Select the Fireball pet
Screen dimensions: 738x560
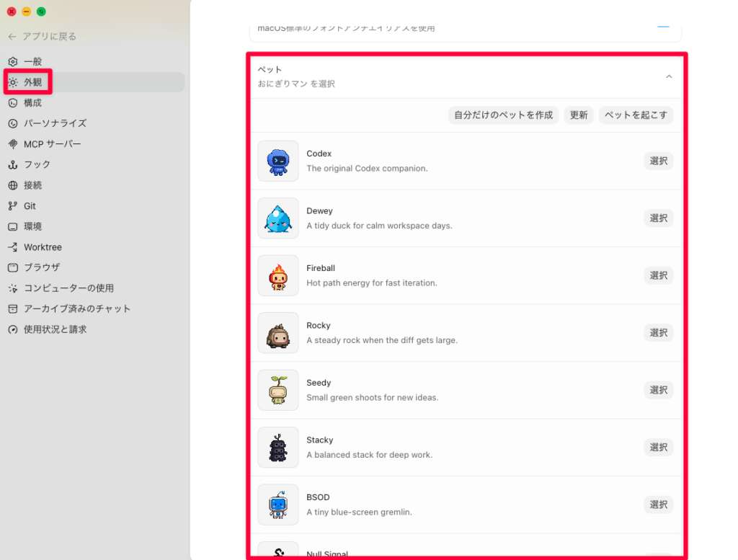(659, 276)
